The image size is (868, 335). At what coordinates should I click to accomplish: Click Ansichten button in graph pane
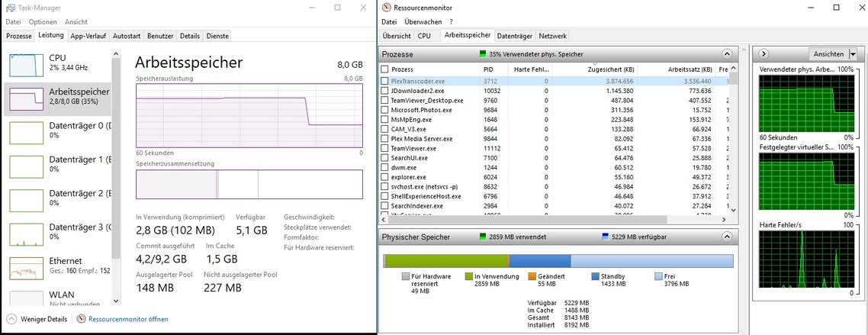[828, 53]
